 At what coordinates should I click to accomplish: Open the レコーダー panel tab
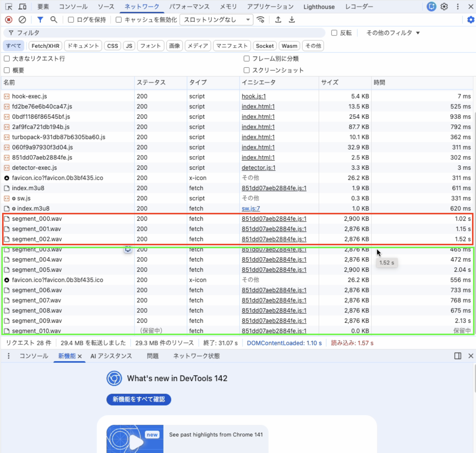coord(359,7)
